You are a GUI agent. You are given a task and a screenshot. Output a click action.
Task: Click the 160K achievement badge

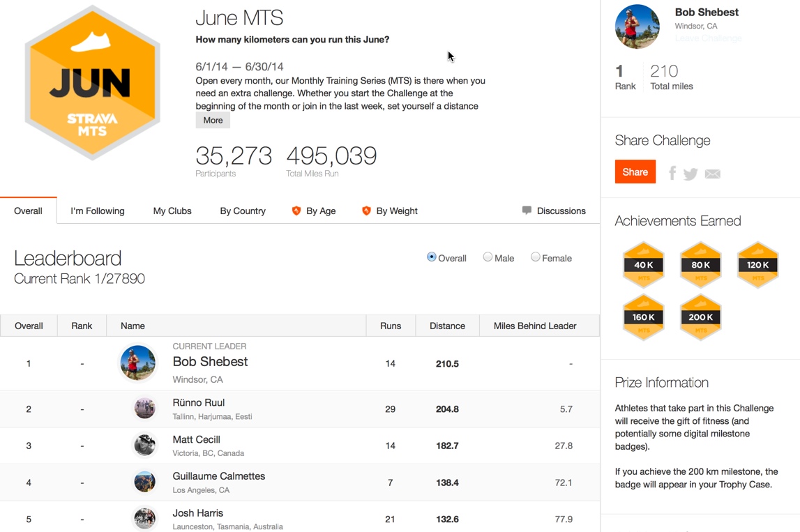click(x=643, y=317)
